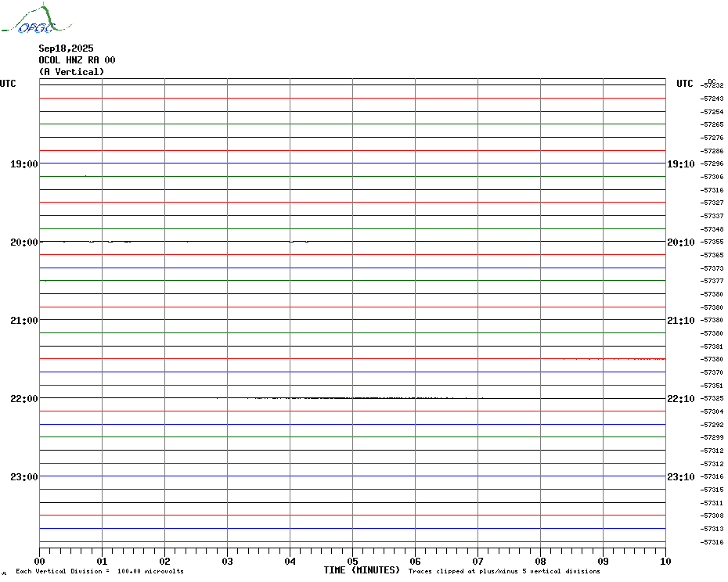Click the DC offset value -57304

click(x=712, y=411)
